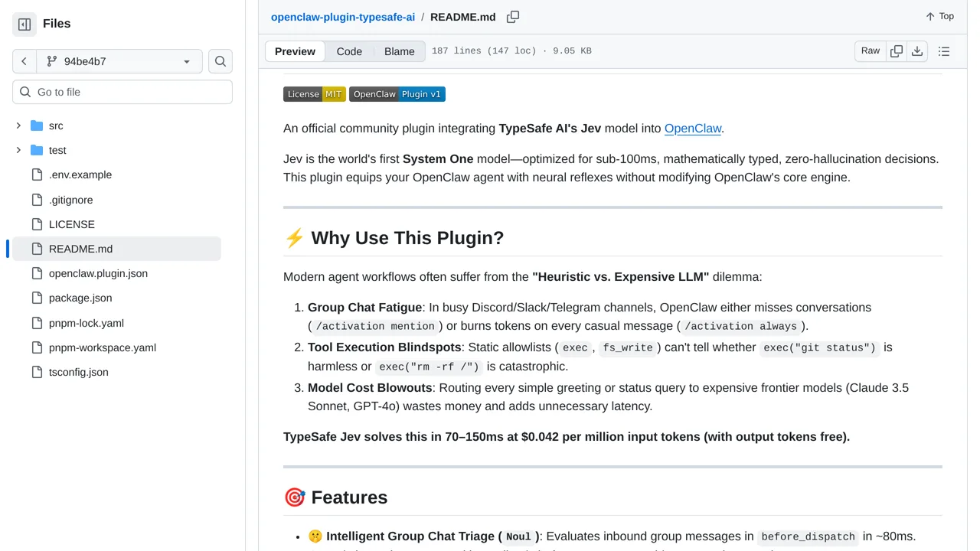Click the file icon beside openclaw.plugin.json
980x551 pixels.
pos(37,273)
